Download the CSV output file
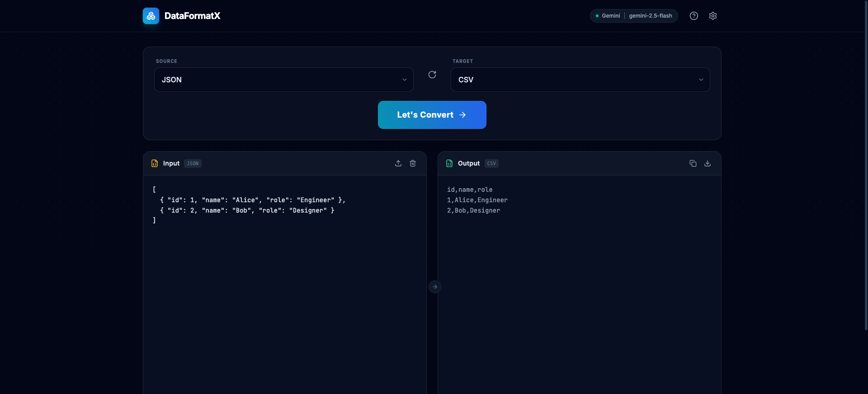 708,163
